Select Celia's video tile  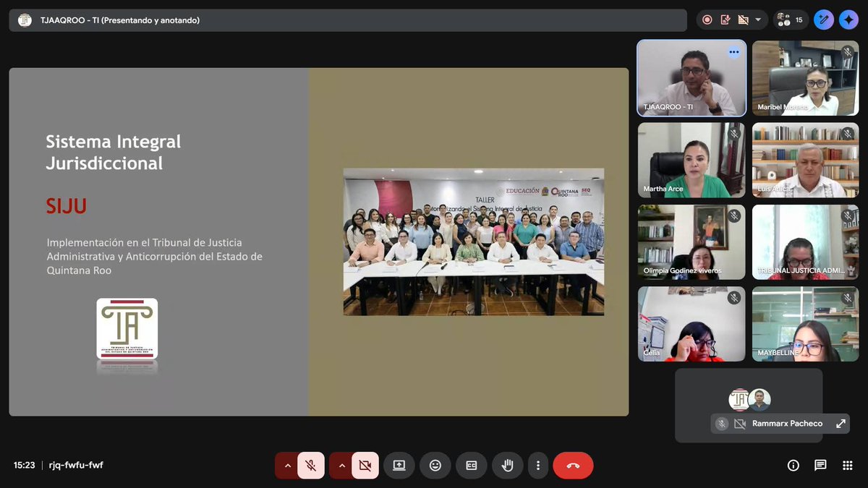692,324
